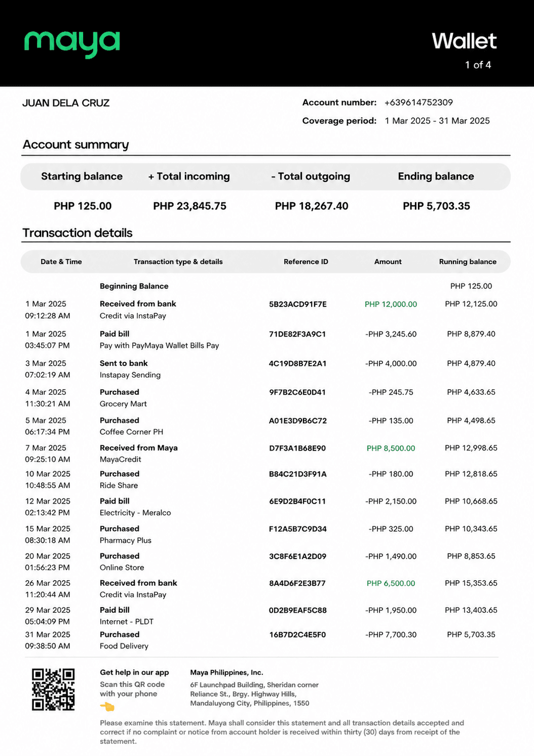Select reference ID 71DE82F3A9C1
The width and height of the screenshot is (534, 756).
(297, 334)
